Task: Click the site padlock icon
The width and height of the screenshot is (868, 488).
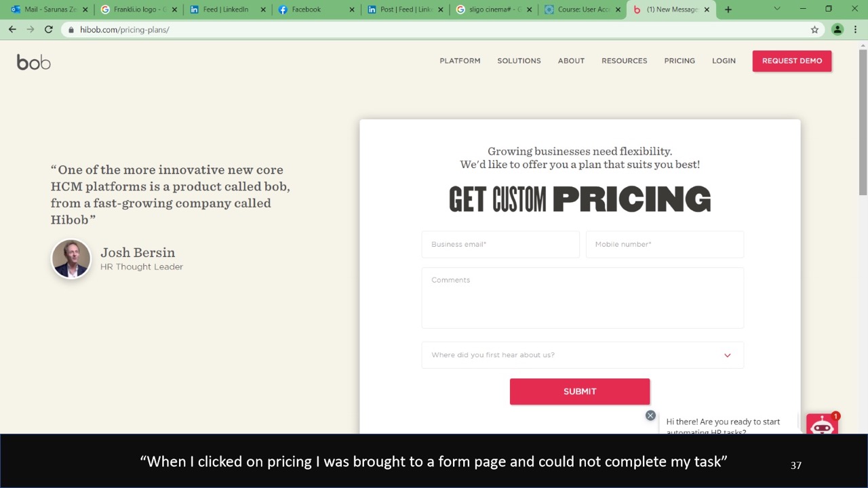Action: tap(71, 30)
